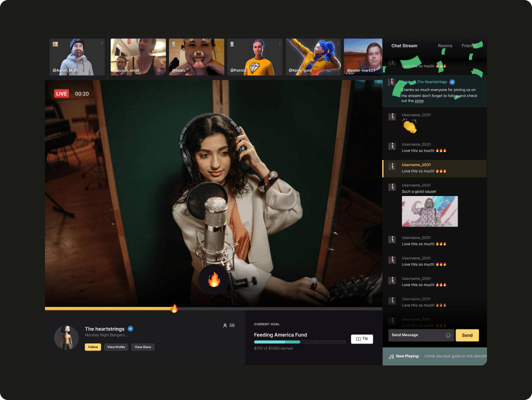This screenshot has width=532, height=400.
Task: Click the red LIVE indicator badge
Action: (61, 93)
